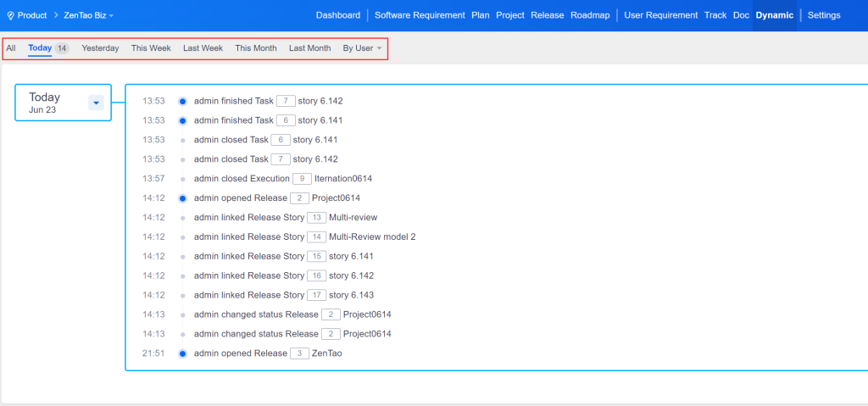Select the This Week filter tab

pyautogui.click(x=151, y=48)
